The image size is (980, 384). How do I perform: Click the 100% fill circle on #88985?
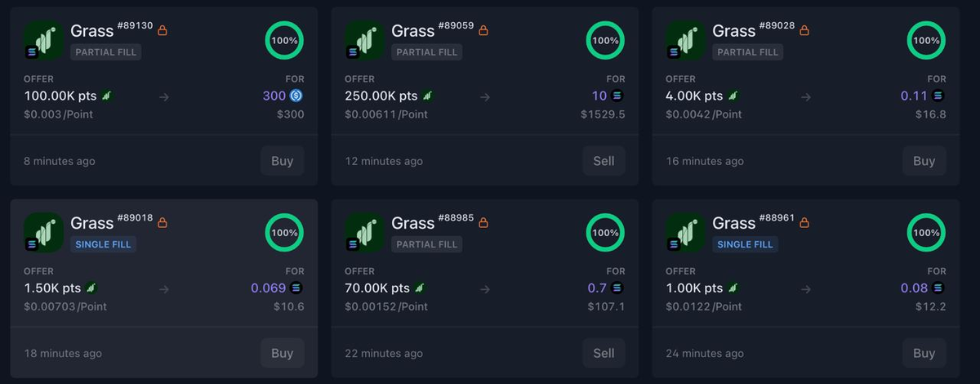click(605, 233)
